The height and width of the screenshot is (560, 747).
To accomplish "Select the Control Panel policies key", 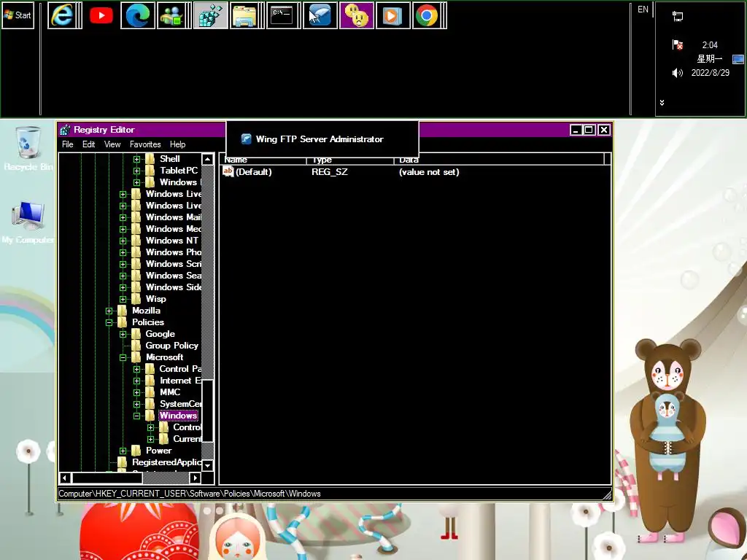I will pyautogui.click(x=181, y=369).
